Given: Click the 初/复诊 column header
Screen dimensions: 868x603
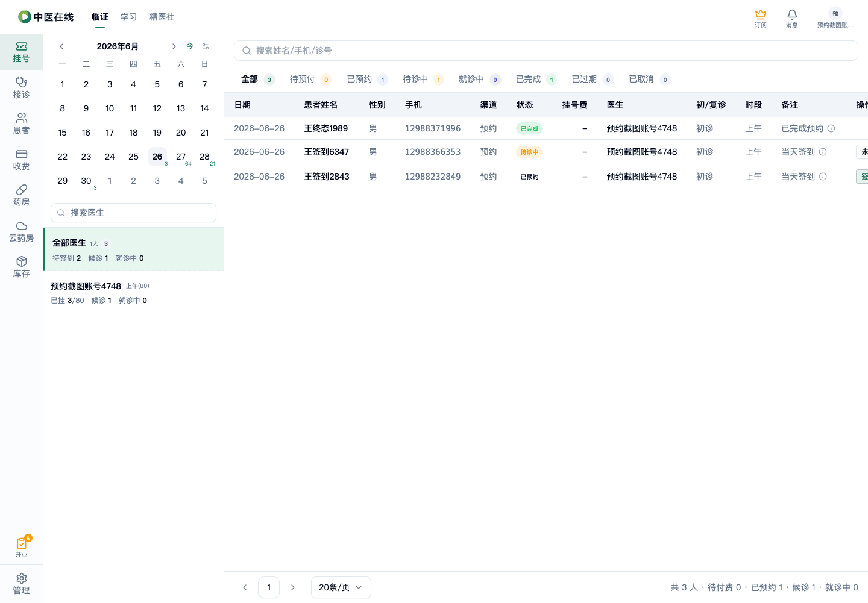Looking at the screenshot, I should 711,105.
